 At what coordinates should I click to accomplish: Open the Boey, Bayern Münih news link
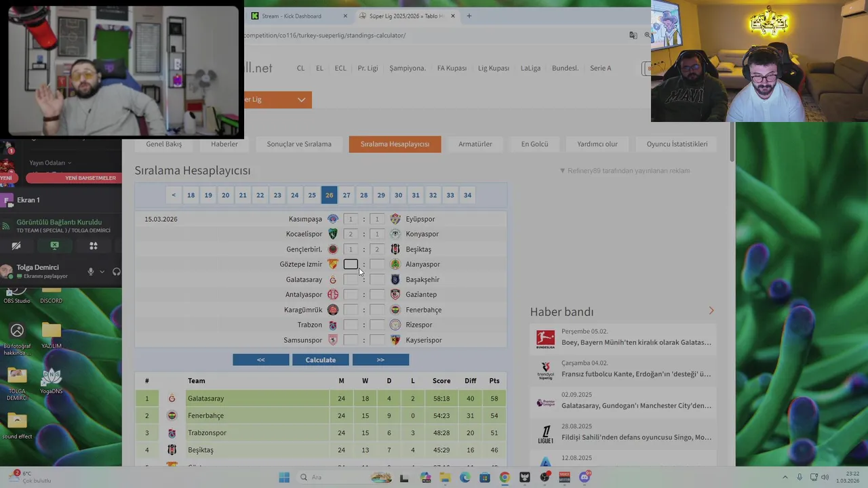point(636,342)
